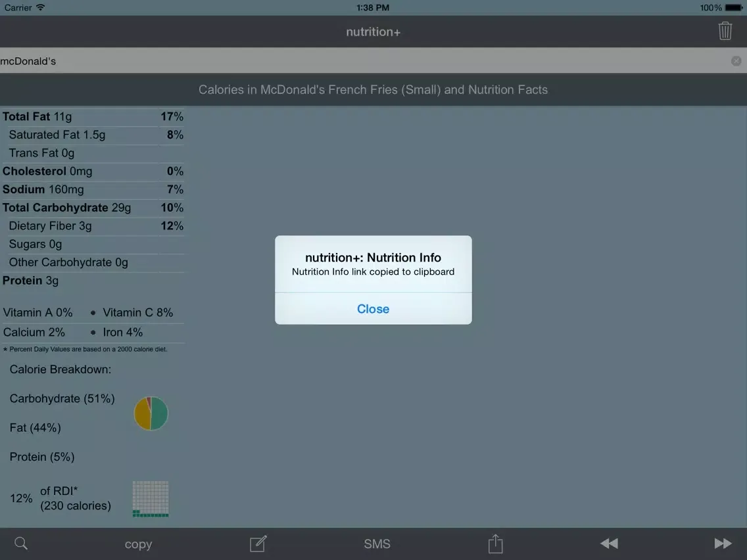Tap the Vitamin C 8% text
Image resolution: width=747 pixels, height=560 pixels.
pyautogui.click(x=137, y=313)
